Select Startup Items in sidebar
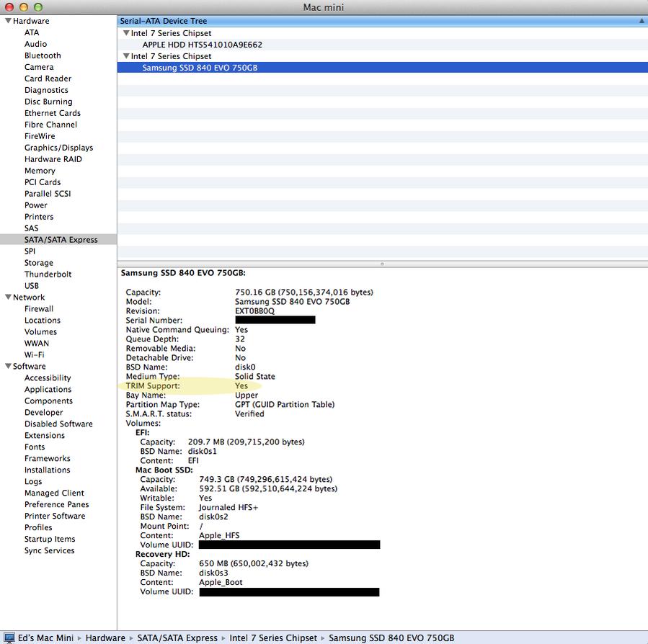This screenshot has width=648, height=644. tap(50, 540)
